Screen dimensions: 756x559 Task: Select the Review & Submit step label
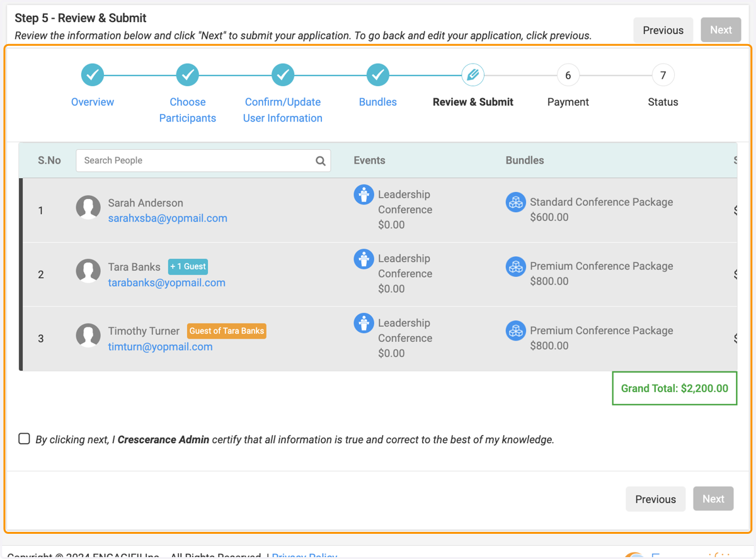coord(473,102)
